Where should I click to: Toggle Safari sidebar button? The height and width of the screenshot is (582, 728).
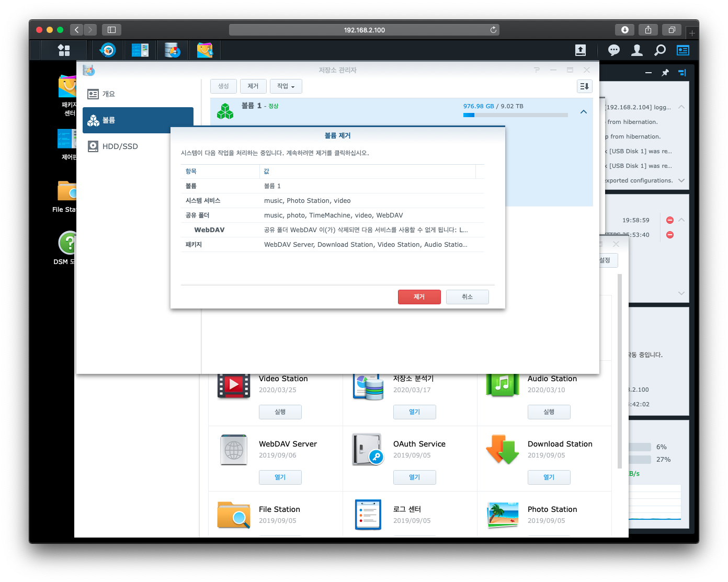pyautogui.click(x=111, y=30)
